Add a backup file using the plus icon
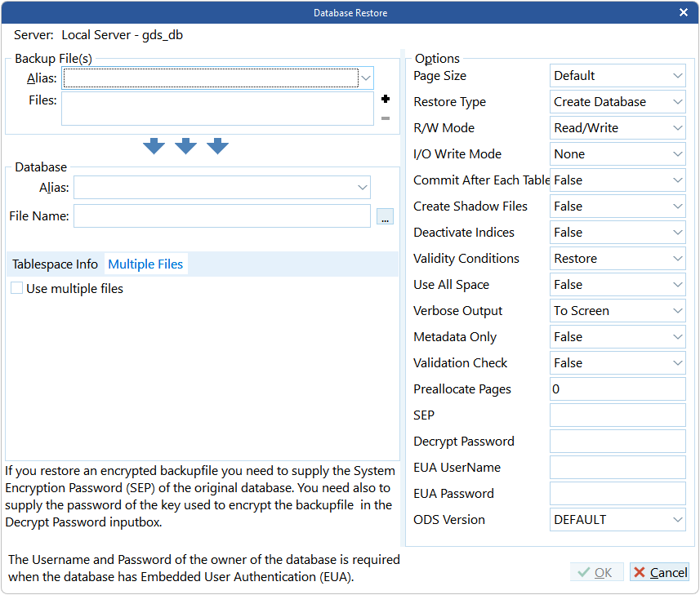This screenshot has height=595, width=700. pos(387,100)
